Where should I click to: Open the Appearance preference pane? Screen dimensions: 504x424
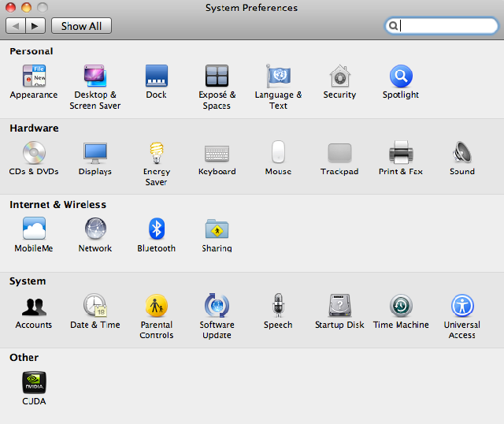pos(34,77)
